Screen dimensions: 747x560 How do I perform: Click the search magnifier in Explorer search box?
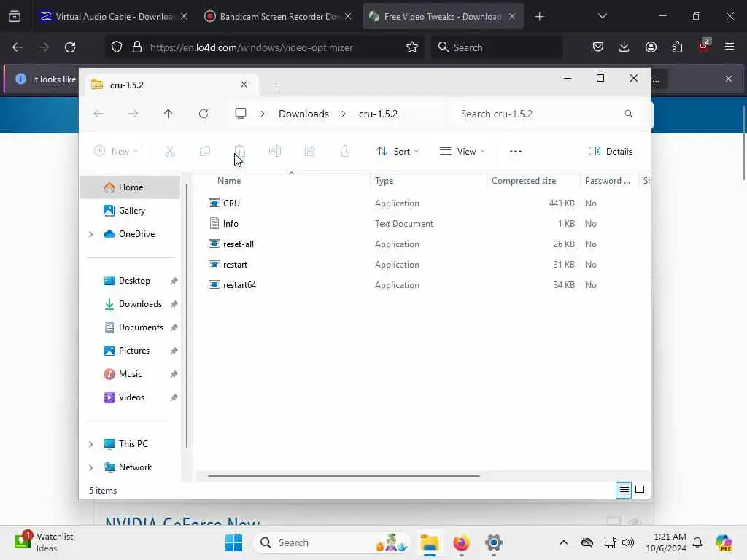628,114
